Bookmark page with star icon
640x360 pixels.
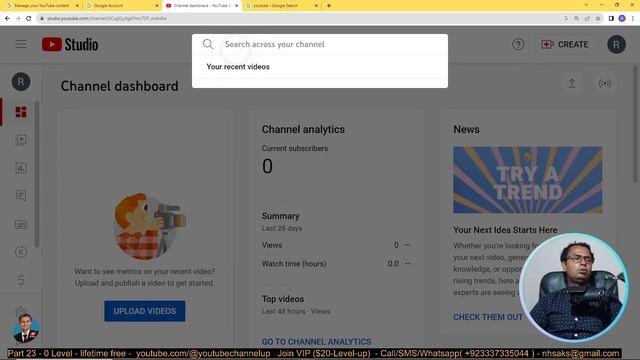(598, 18)
